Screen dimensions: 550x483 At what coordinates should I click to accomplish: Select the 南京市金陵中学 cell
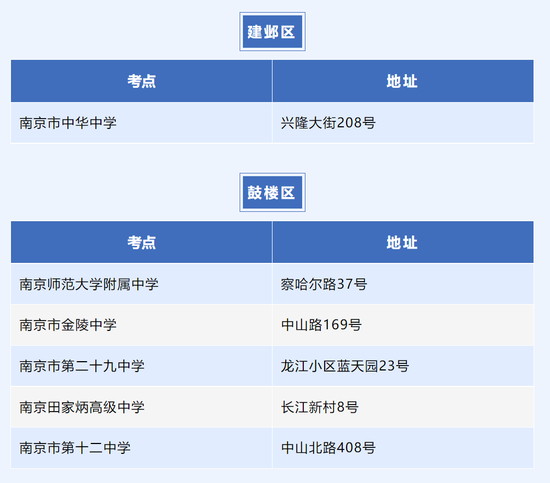(x=141, y=325)
